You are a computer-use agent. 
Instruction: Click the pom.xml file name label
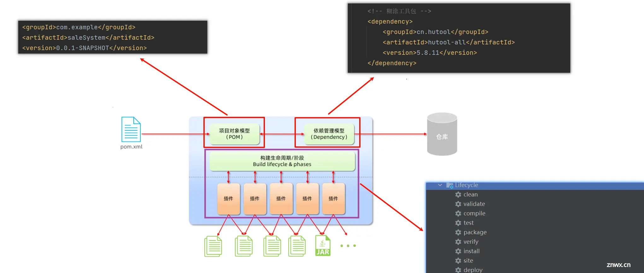(x=131, y=147)
